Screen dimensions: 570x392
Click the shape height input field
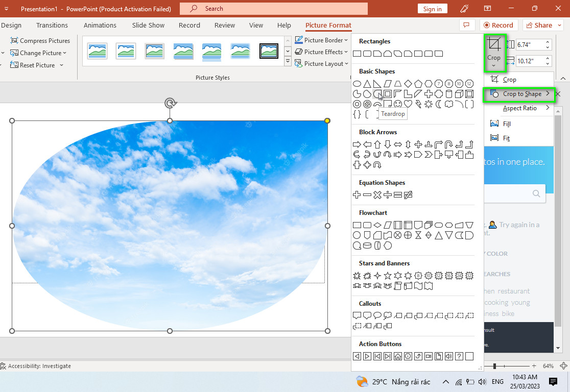(530, 45)
